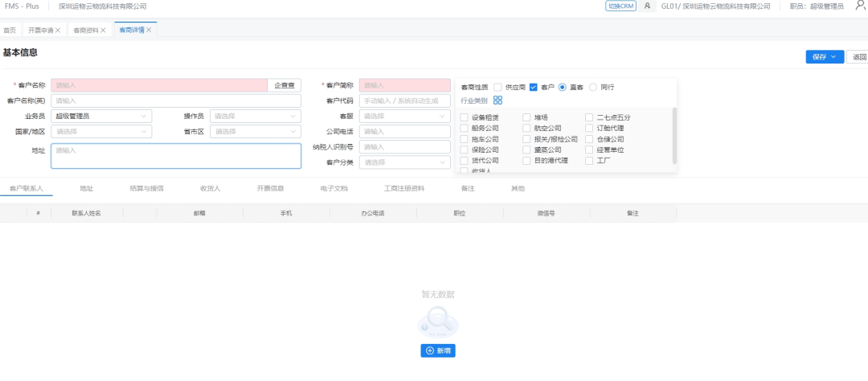Tick the 船务公司 checkbox
This screenshot has height=381, width=868.
(x=464, y=128)
